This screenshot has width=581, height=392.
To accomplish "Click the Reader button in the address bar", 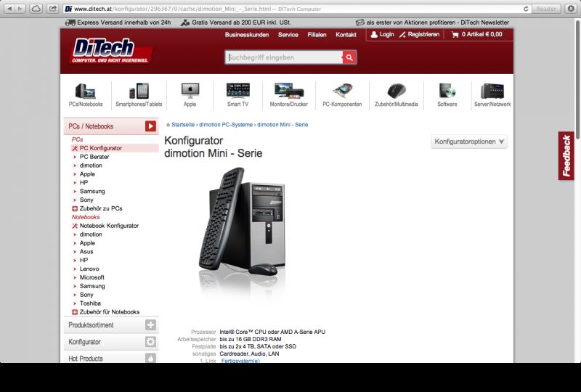I will (x=546, y=9).
